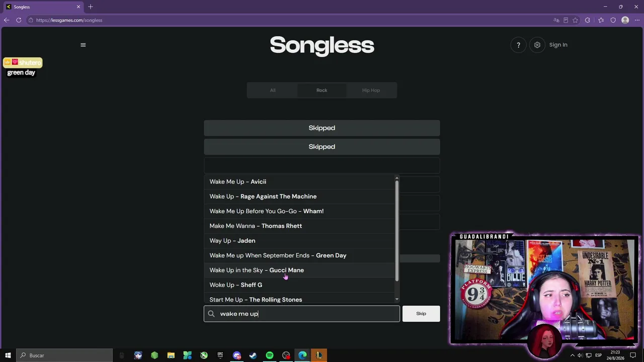644x362 pixels.
Task: Focus the song guess input field
Action: (302, 314)
